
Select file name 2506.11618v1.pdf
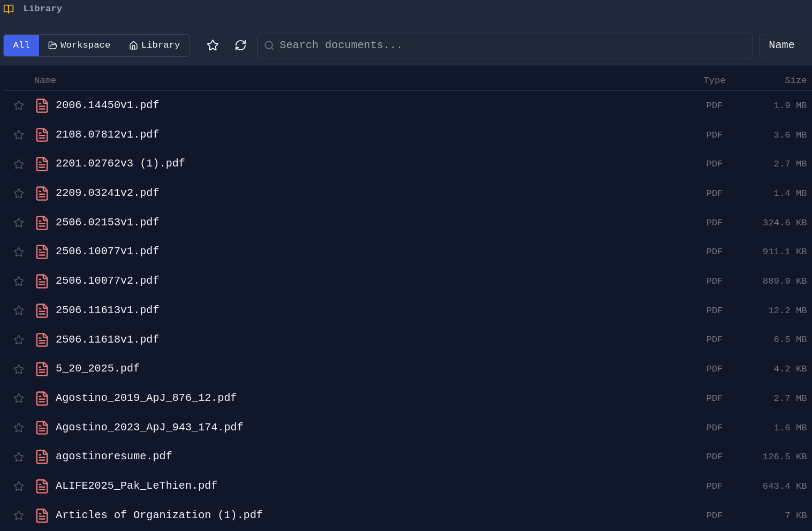(x=107, y=339)
